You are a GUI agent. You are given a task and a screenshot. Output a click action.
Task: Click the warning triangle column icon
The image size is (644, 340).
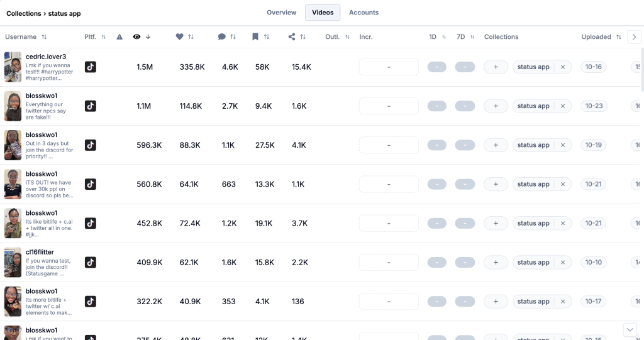[x=119, y=37]
